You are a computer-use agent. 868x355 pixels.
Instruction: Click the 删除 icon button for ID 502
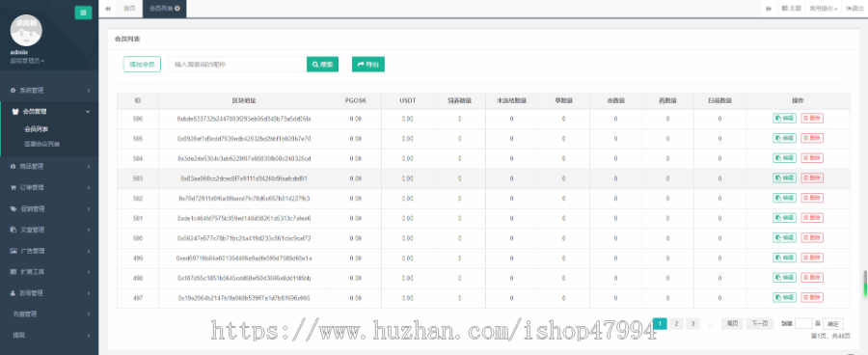click(x=812, y=198)
